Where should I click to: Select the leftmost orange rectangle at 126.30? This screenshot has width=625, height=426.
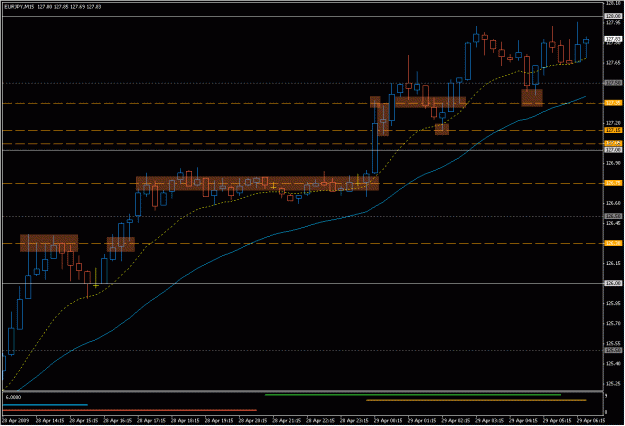[49, 243]
